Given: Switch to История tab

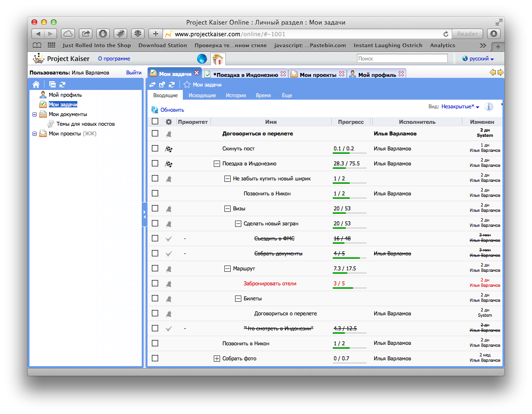Looking at the screenshot, I should click(x=236, y=95).
